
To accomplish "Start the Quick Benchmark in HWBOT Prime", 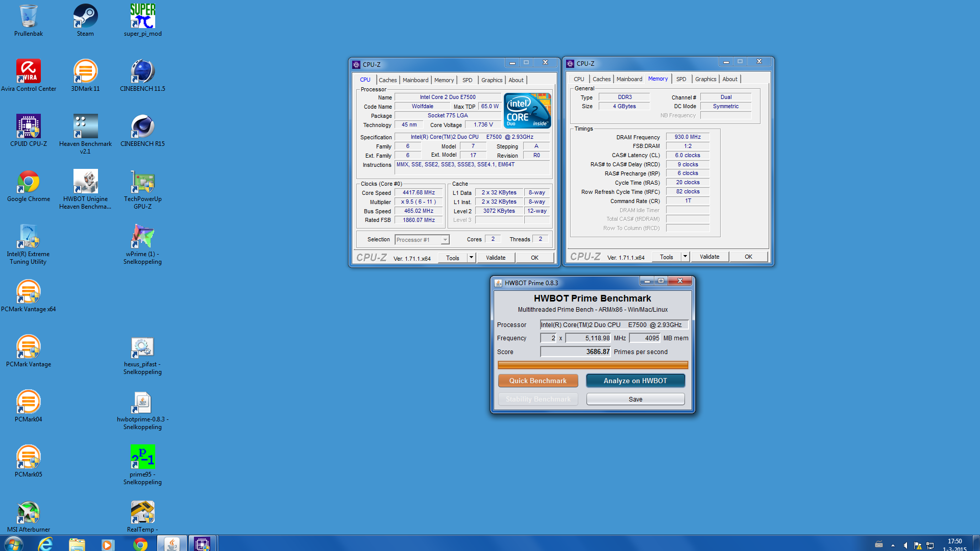I will click(538, 381).
